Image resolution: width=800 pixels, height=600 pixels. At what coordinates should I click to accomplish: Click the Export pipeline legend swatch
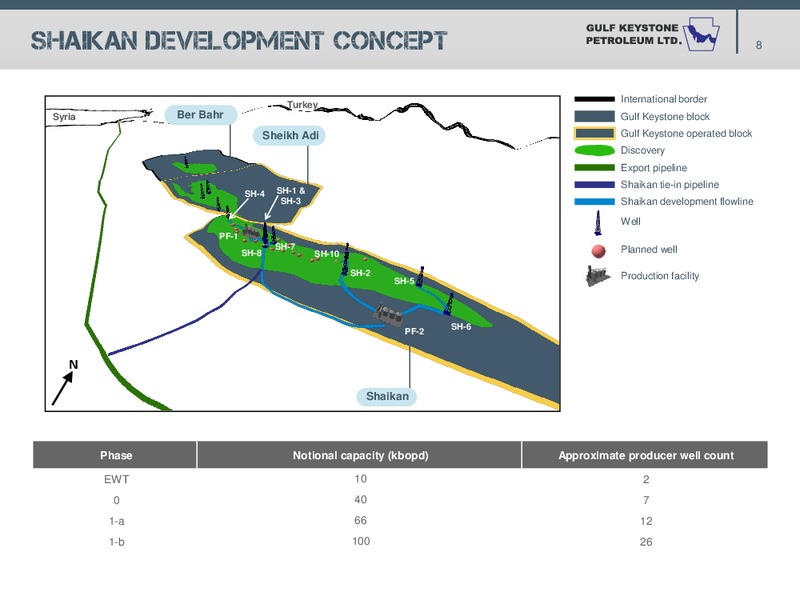[594, 167]
